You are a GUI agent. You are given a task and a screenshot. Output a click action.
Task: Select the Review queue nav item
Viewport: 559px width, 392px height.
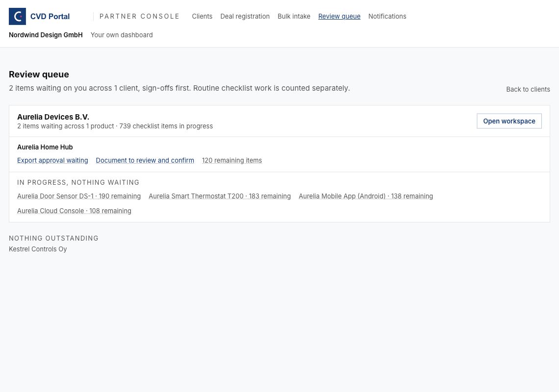(339, 16)
